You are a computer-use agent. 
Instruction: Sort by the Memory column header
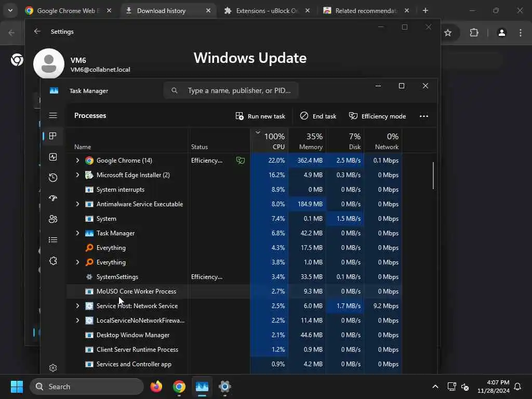click(x=308, y=140)
